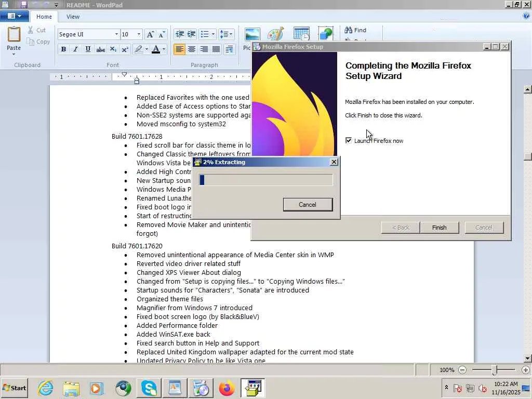Screen dimensions: 532x399
Task: Click the zoom out minus button
Action: point(462,370)
